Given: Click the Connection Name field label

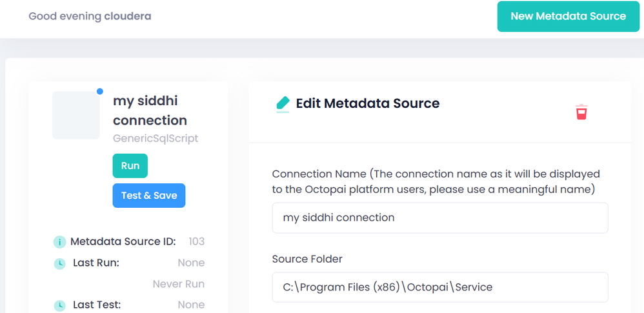Looking at the screenshot, I should [x=436, y=181].
